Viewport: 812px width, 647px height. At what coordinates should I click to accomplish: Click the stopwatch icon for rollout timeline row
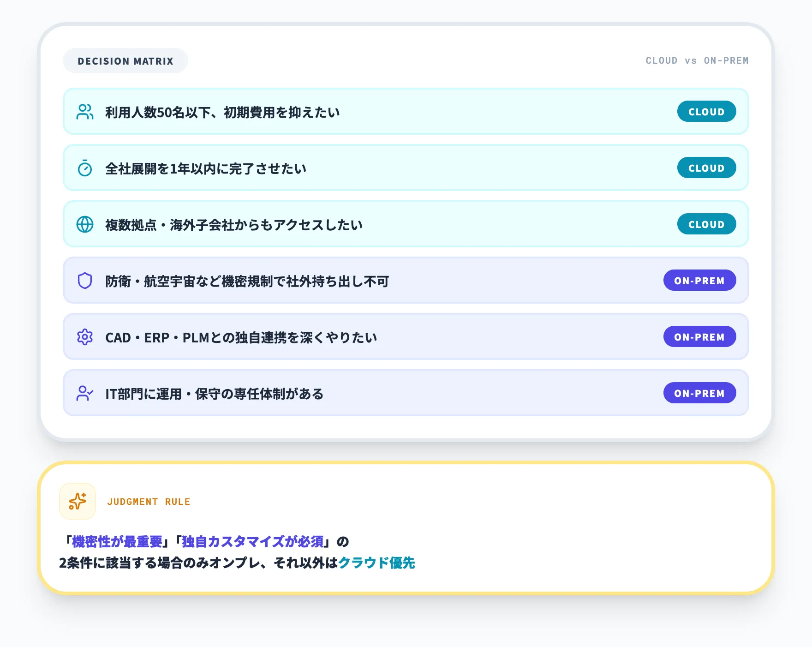85,168
